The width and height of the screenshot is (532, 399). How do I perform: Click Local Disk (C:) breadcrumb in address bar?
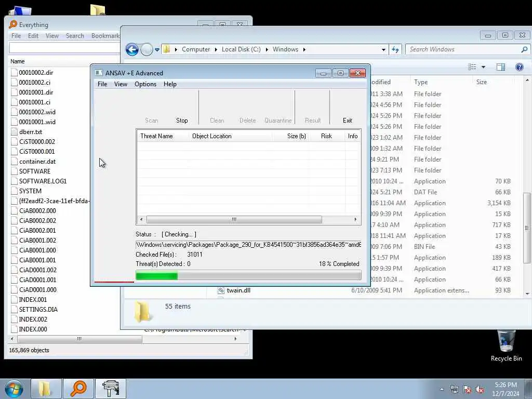point(241,49)
